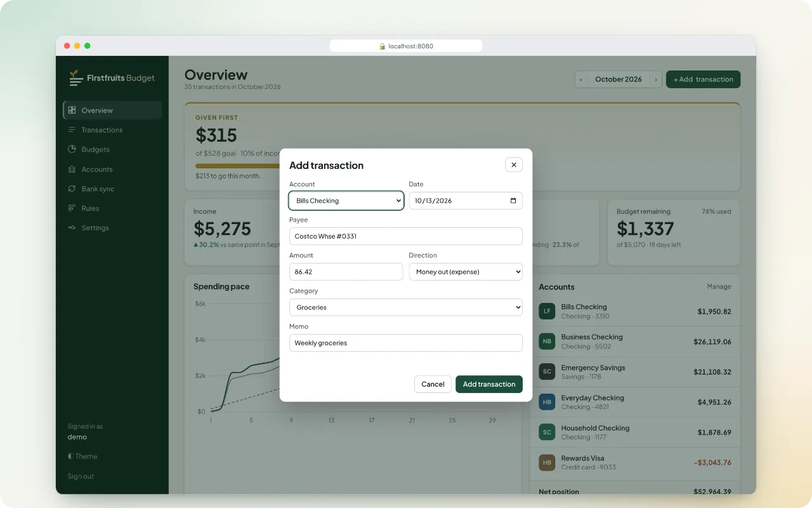Click the Bank sync refresh icon
This screenshot has height=508, width=812.
pyautogui.click(x=72, y=189)
